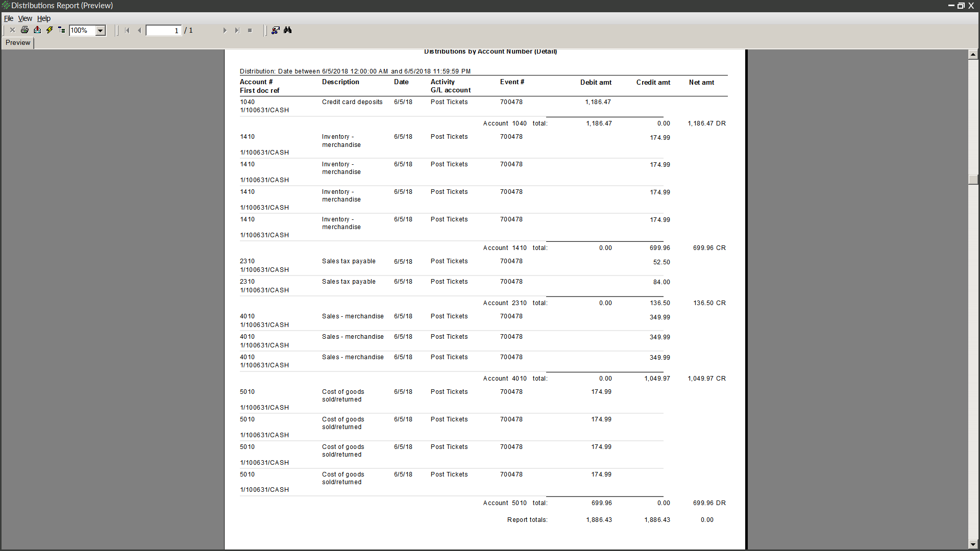This screenshot has height=551, width=980.
Task: Click the page number input field
Action: point(163,31)
